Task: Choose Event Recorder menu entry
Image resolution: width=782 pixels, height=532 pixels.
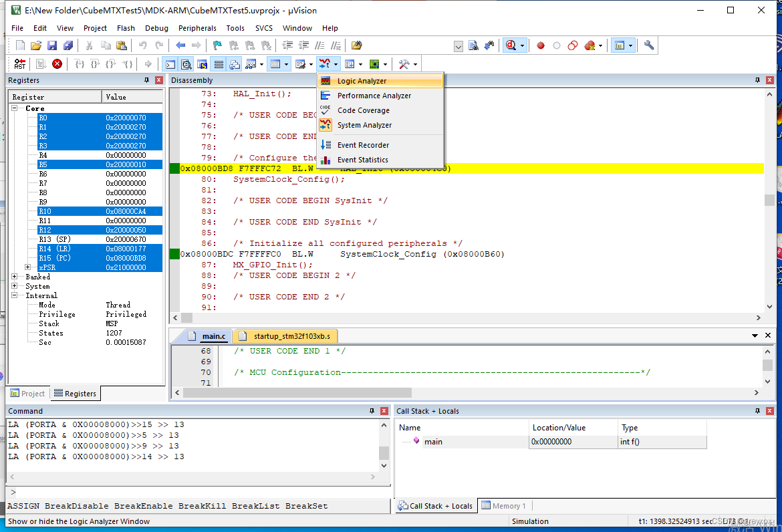Action: point(380,145)
